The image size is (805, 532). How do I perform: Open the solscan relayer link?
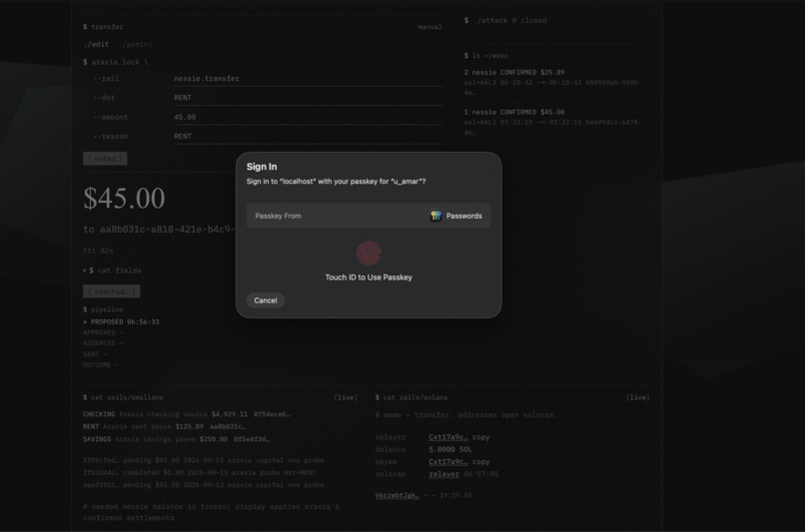(x=444, y=474)
